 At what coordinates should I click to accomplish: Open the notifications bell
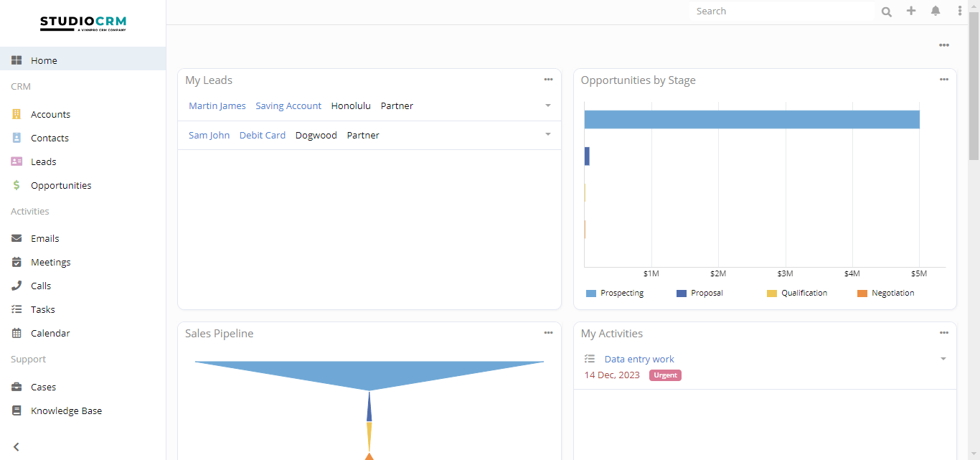point(936,11)
